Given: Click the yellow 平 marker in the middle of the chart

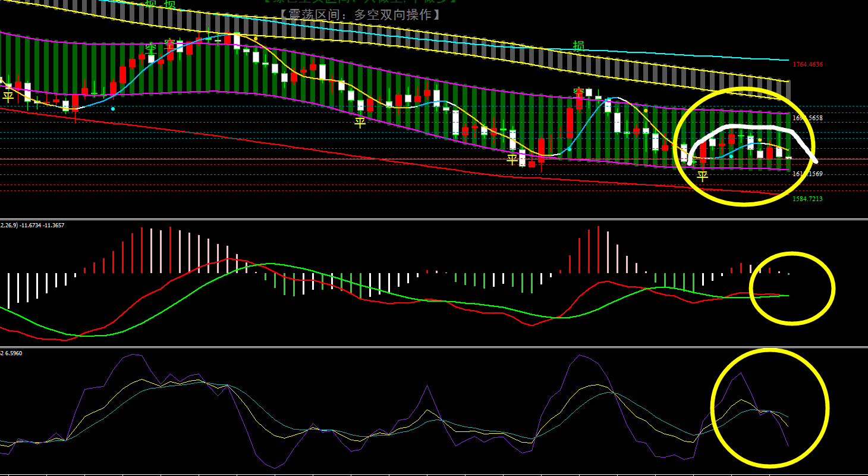Looking at the screenshot, I should pyautogui.click(x=360, y=123).
